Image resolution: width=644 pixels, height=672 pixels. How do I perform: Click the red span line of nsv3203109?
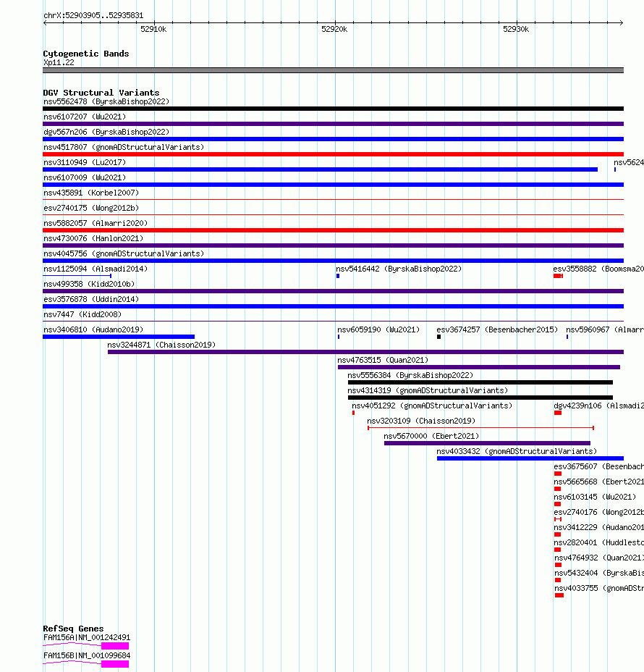(x=481, y=428)
